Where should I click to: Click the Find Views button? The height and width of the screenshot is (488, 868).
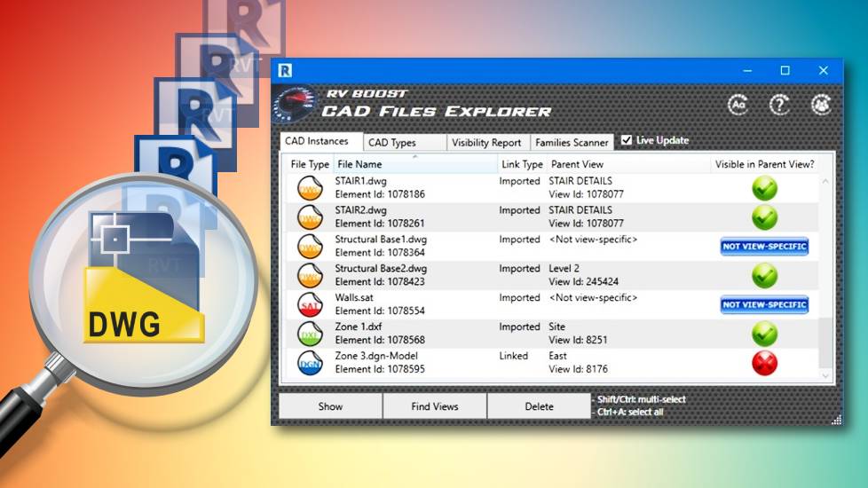(435, 406)
